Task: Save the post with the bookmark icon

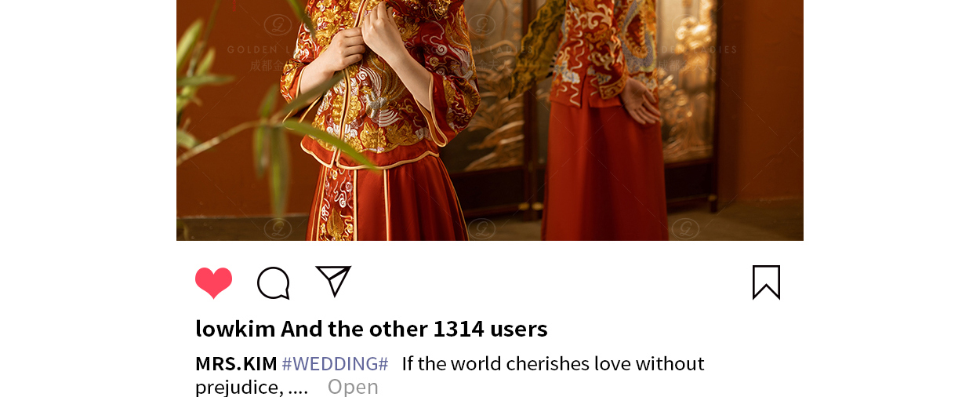Action: 766,282
